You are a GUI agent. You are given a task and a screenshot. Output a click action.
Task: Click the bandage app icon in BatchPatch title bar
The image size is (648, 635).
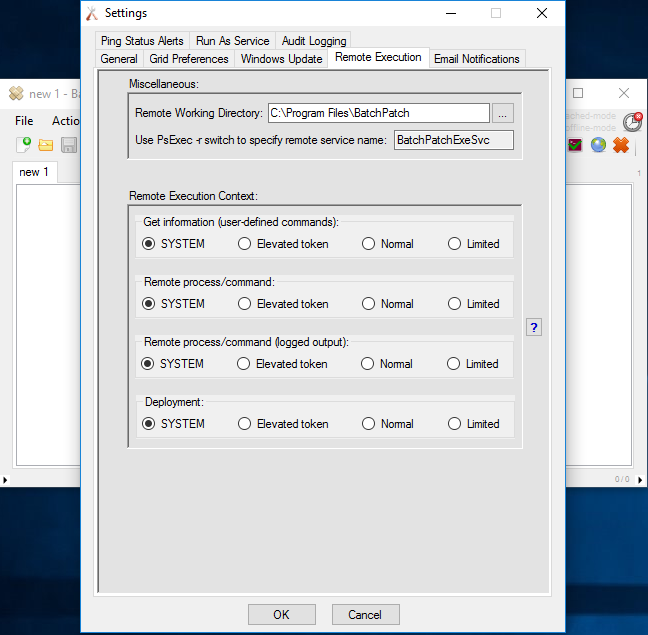pos(16,93)
